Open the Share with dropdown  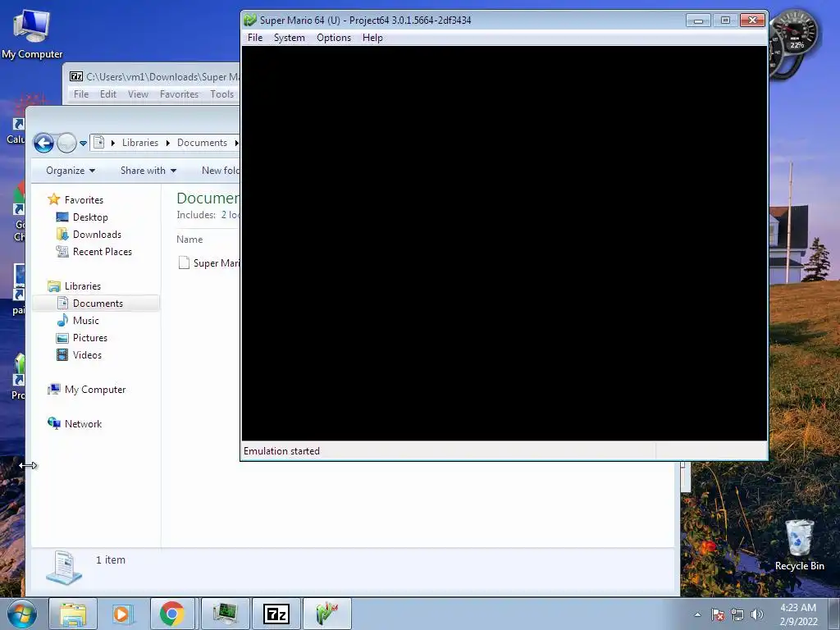point(148,171)
